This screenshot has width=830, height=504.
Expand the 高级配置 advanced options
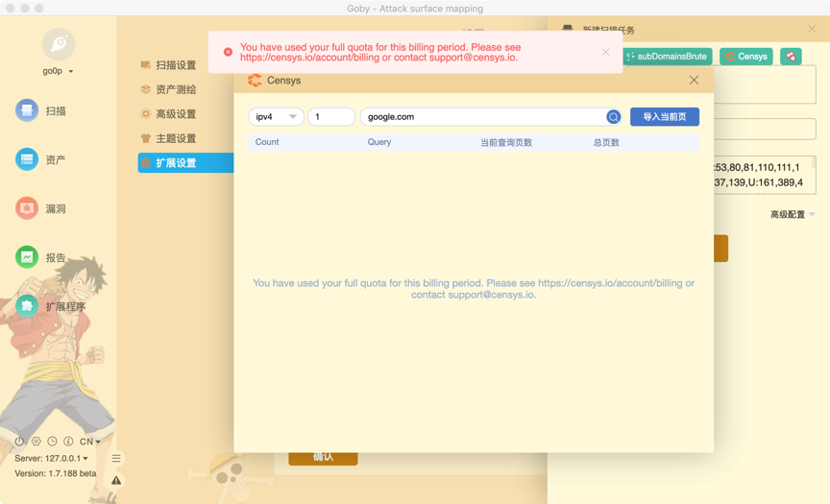point(793,214)
